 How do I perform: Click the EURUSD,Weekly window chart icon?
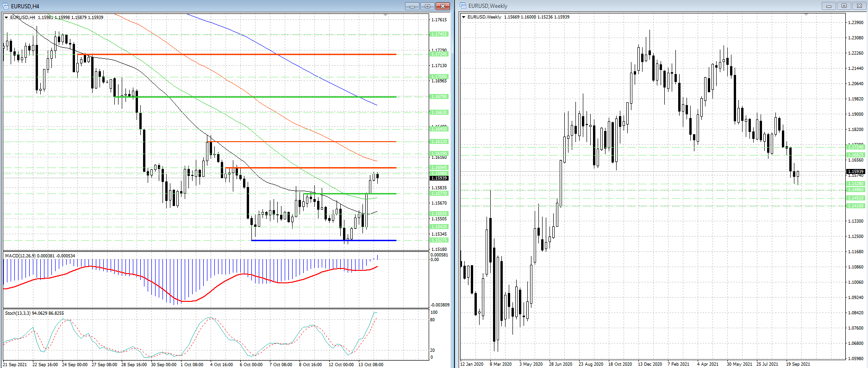point(463,6)
